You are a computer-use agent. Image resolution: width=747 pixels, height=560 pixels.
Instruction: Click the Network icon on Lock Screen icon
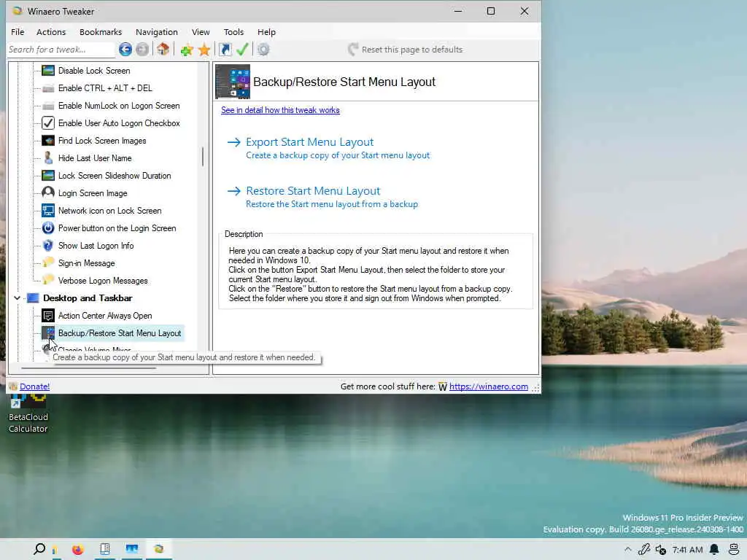coord(48,211)
